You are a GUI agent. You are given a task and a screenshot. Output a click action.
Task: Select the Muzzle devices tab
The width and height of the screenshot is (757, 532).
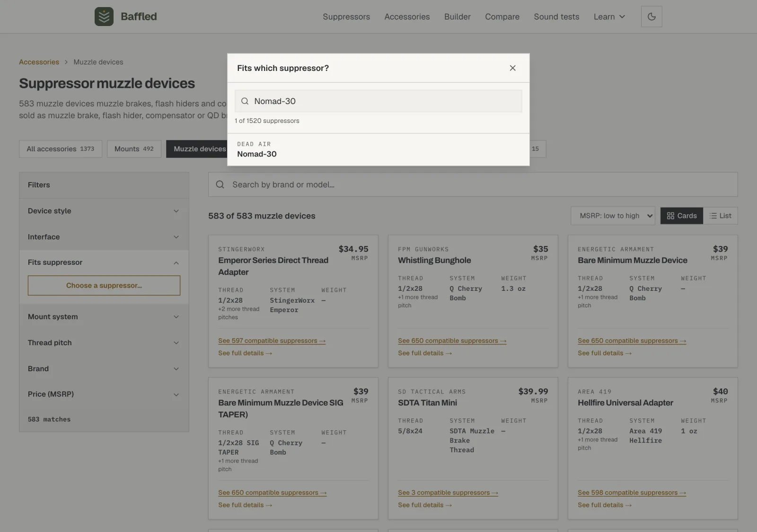coord(197,149)
